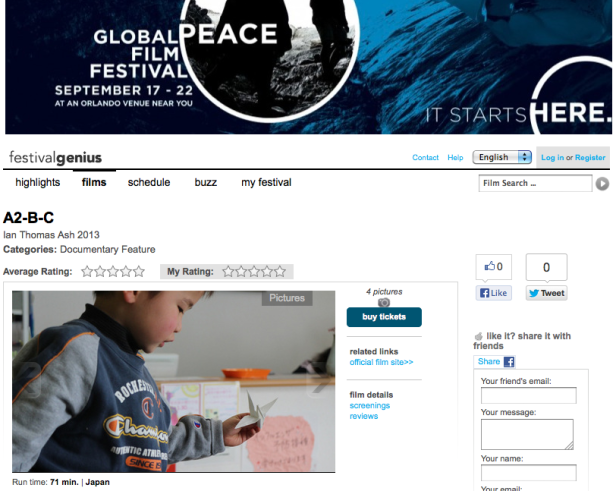Image resolution: width=616 pixels, height=491 pixels.
Task: Click the Film Search go arrow icon
Action: [602, 183]
